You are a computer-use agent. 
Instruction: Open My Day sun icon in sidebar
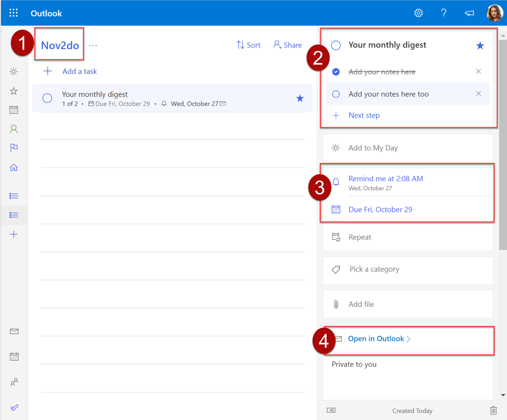14,72
